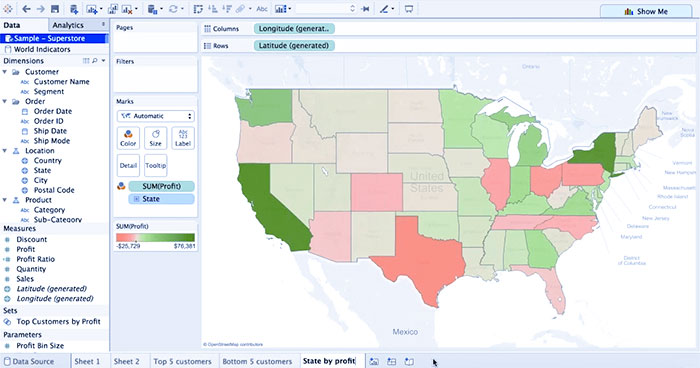Screen dimensions: 700x368
Task: Switch to the Analytics tab
Action: tap(68, 25)
